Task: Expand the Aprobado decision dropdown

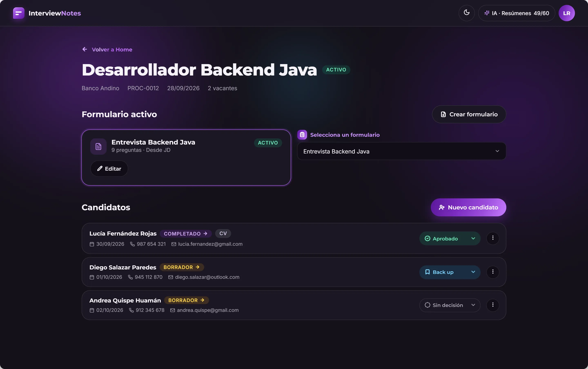Action: tap(450, 238)
